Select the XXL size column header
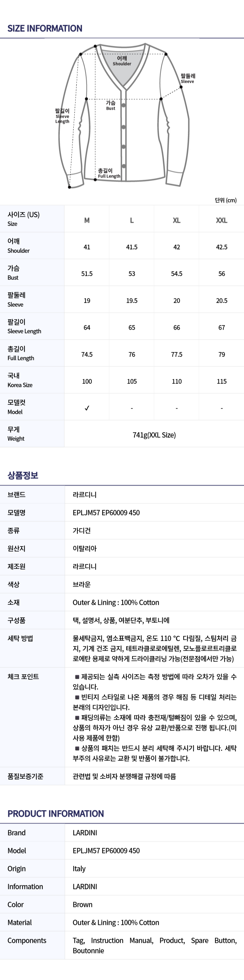Screen dimensions: 244x980 pyautogui.click(x=221, y=220)
